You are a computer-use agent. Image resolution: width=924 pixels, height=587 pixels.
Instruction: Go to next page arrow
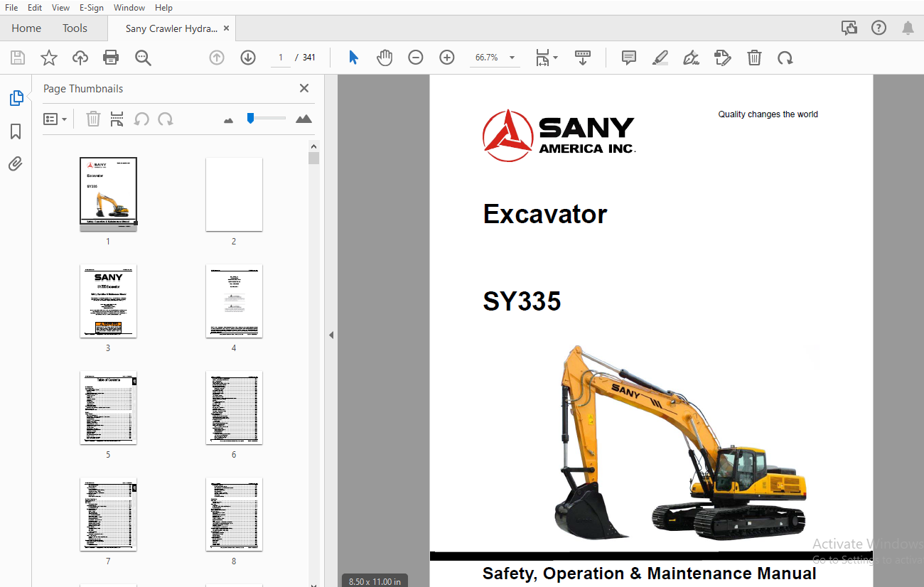[248, 58]
